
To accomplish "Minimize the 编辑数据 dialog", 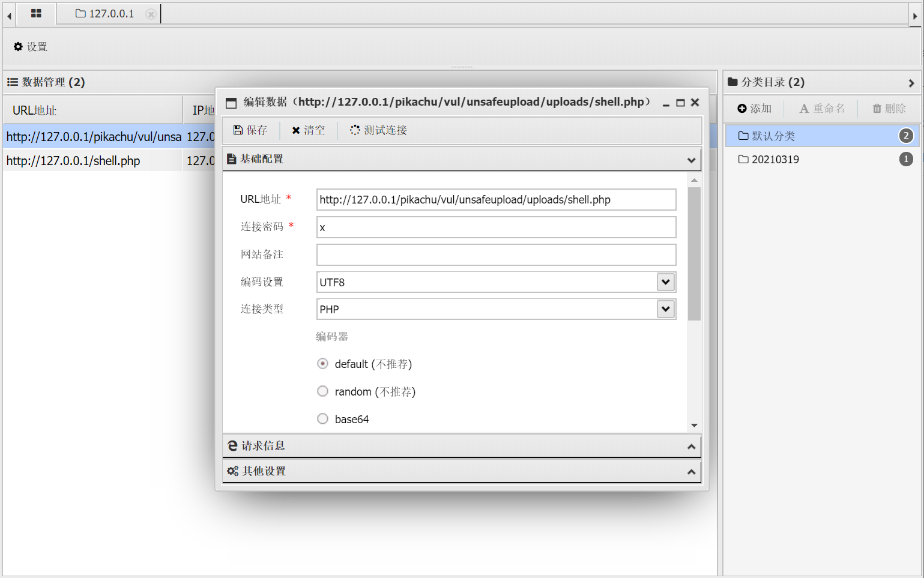I will click(x=666, y=103).
